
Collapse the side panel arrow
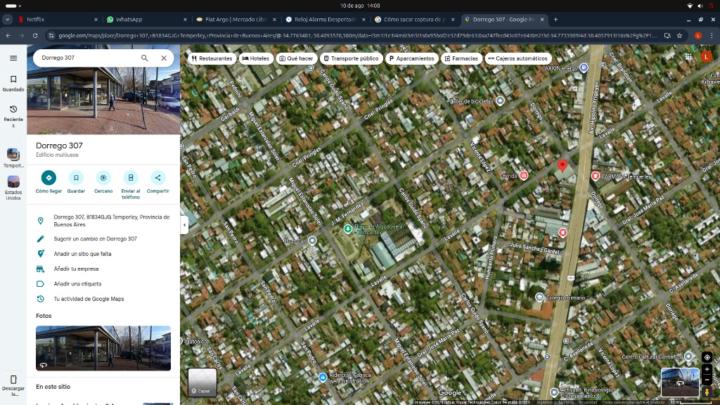coord(184,225)
